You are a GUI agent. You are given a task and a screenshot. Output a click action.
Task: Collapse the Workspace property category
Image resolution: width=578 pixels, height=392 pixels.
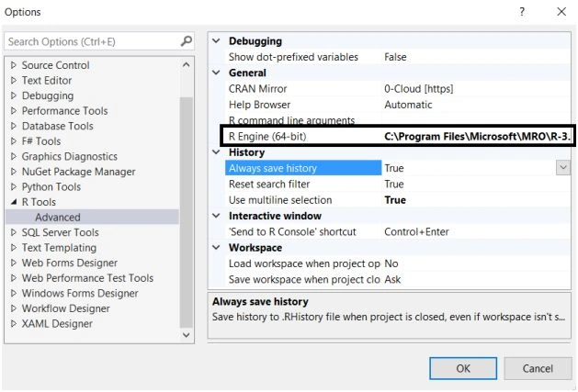click(216, 248)
